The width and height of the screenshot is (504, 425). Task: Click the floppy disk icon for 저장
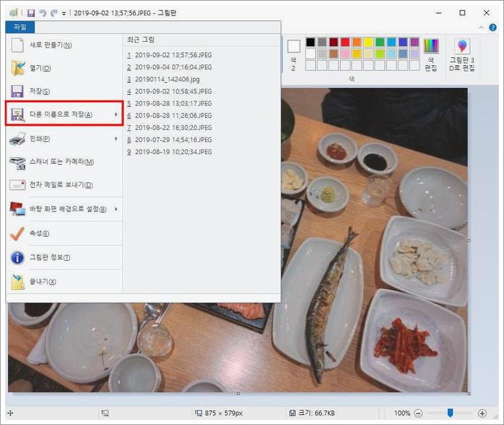pos(17,91)
